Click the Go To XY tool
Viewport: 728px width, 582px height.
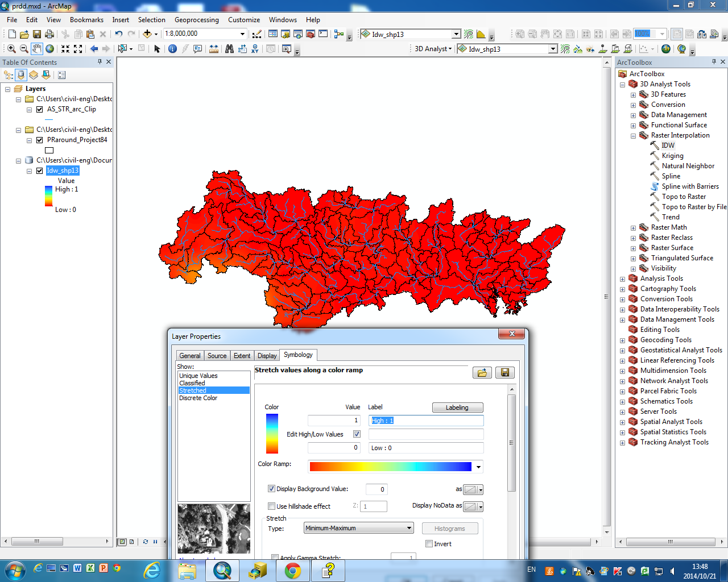pyautogui.click(x=255, y=49)
